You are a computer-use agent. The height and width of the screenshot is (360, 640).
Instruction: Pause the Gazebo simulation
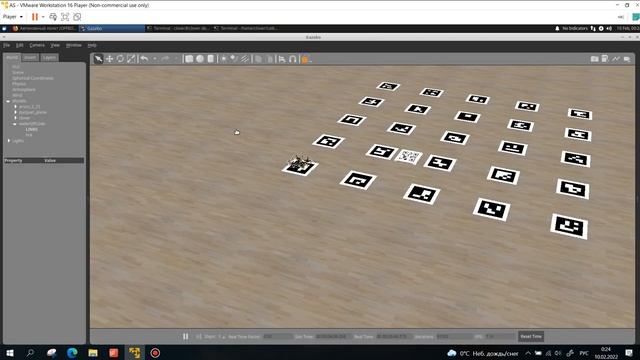click(x=186, y=336)
